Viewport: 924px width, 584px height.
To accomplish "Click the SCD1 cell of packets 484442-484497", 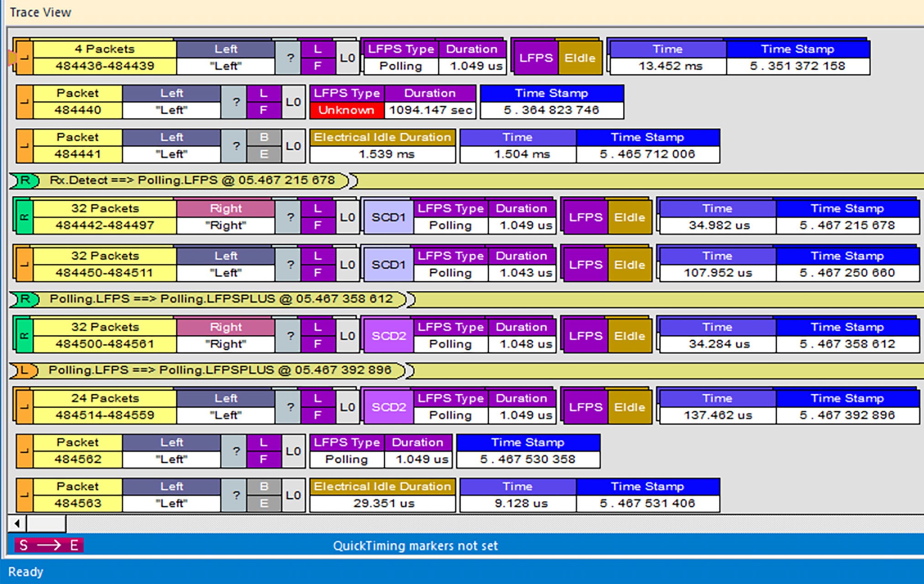I will [x=388, y=217].
